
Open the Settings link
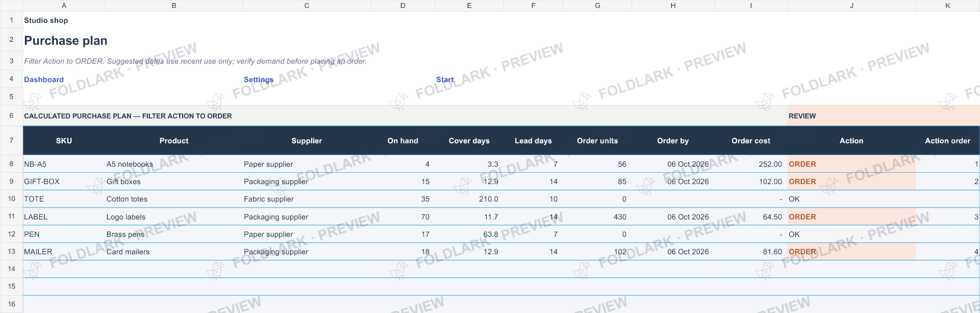click(258, 80)
